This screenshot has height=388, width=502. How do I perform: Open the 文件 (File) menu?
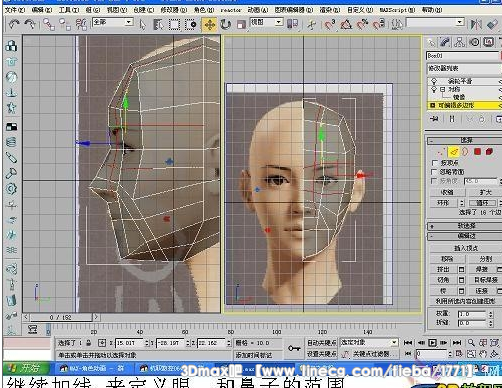coord(15,10)
